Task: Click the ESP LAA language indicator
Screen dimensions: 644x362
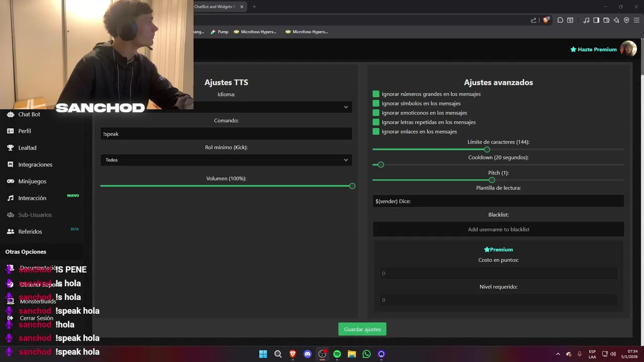Action: tap(592, 354)
